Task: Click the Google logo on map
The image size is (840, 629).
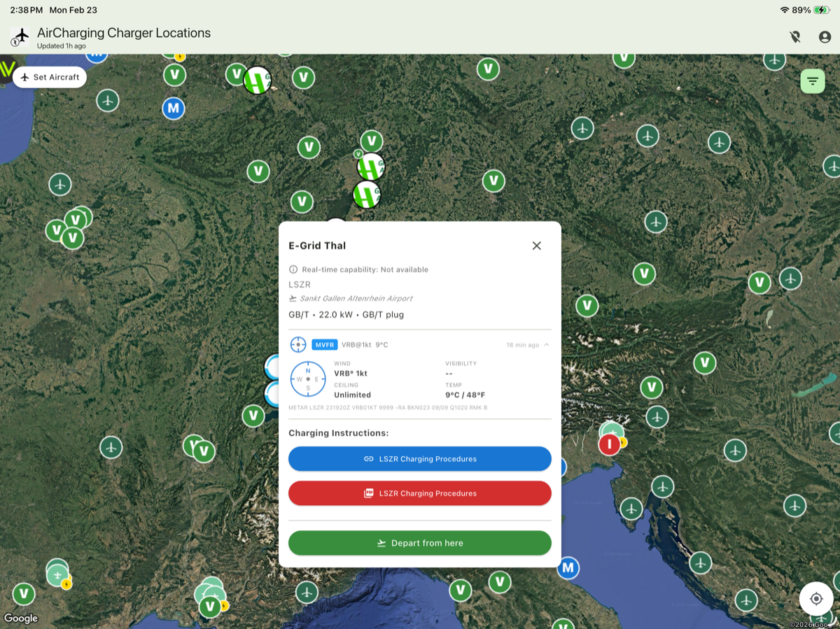Action: pos(21,619)
